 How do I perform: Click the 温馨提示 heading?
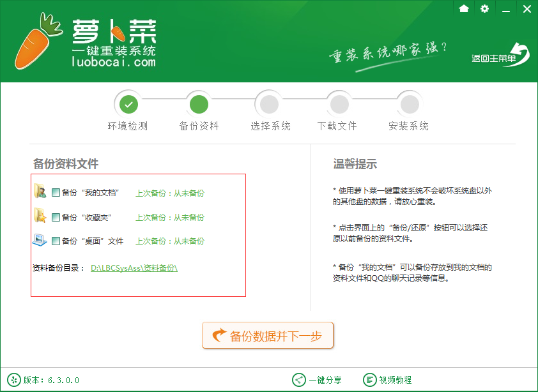tap(355, 163)
